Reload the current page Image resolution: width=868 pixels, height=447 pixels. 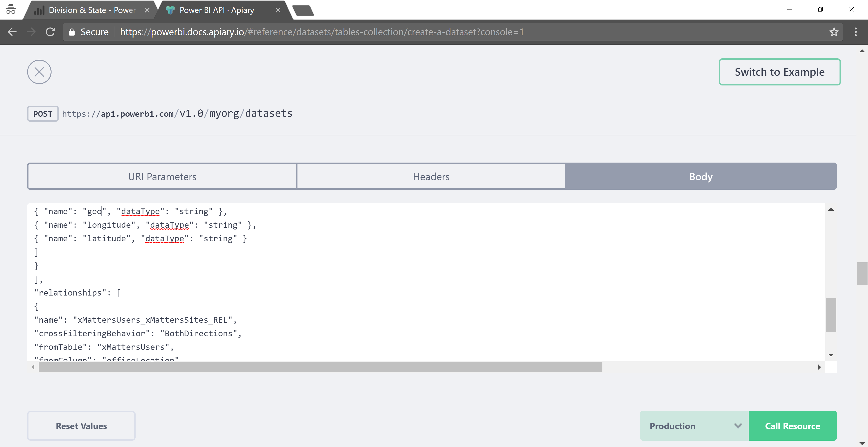[x=50, y=32]
